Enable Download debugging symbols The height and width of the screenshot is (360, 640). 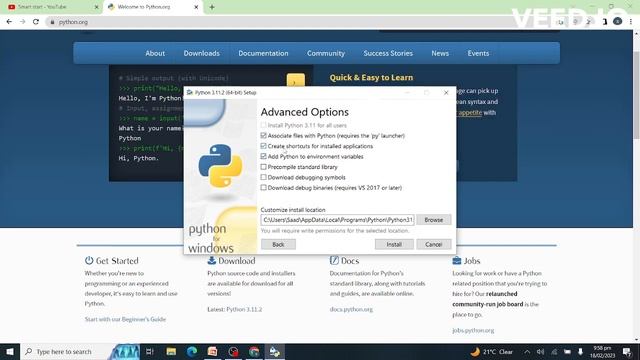click(263, 177)
